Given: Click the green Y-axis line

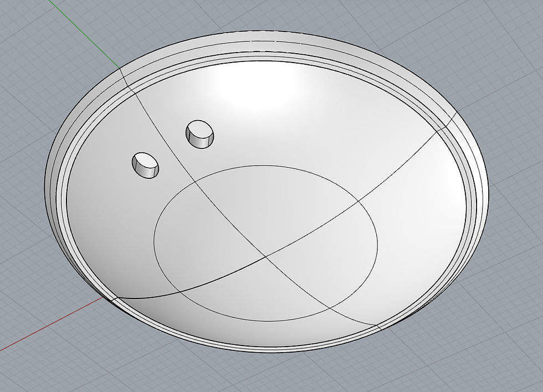Looking at the screenshot, I should [84, 34].
